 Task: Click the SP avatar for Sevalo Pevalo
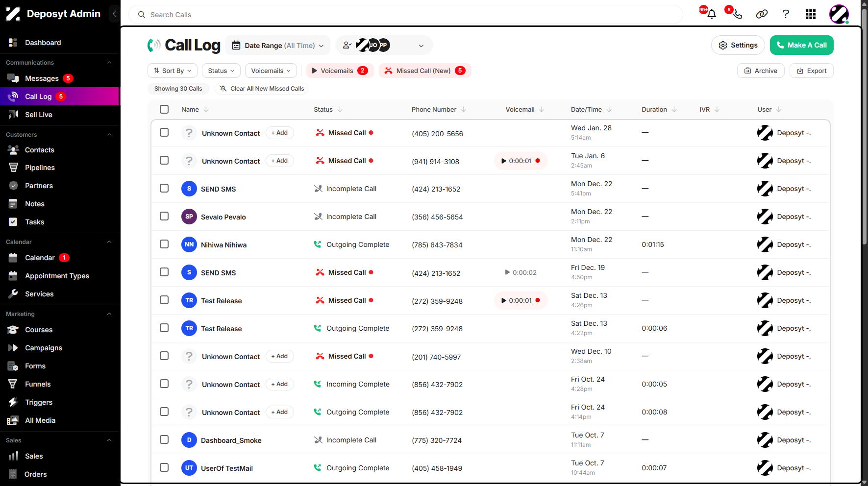pyautogui.click(x=189, y=217)
